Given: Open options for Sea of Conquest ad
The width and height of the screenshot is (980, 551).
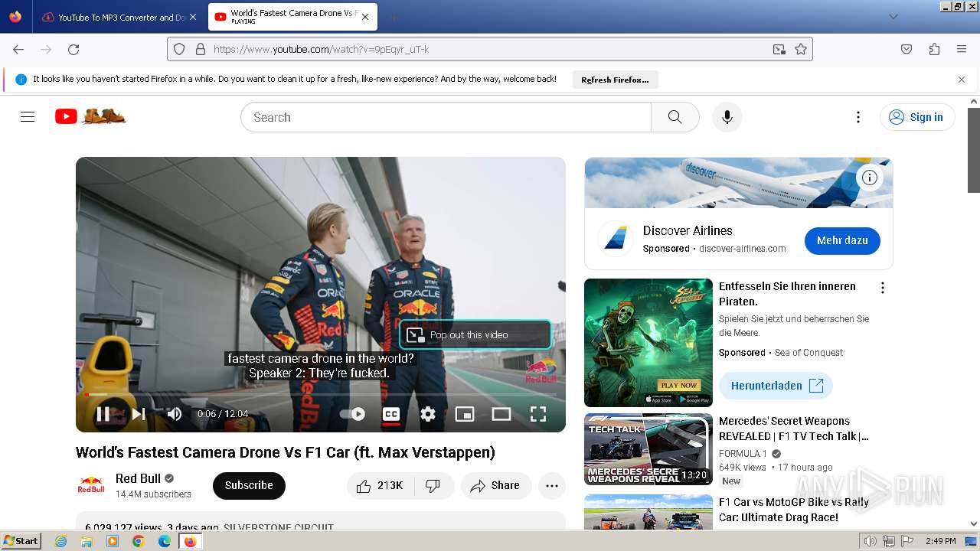Looking at the screenshot, I should click(x=883, y=288).
